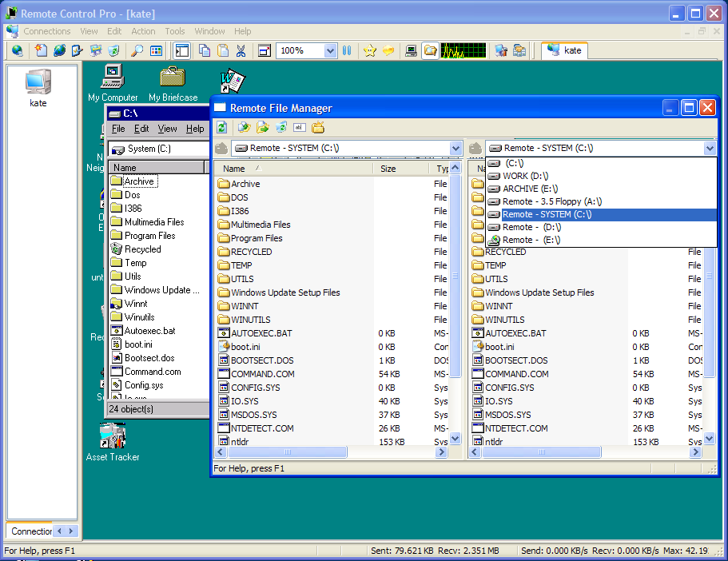Click the Paste clipboard icon in the main toolbar

click(x=223, y=50)
